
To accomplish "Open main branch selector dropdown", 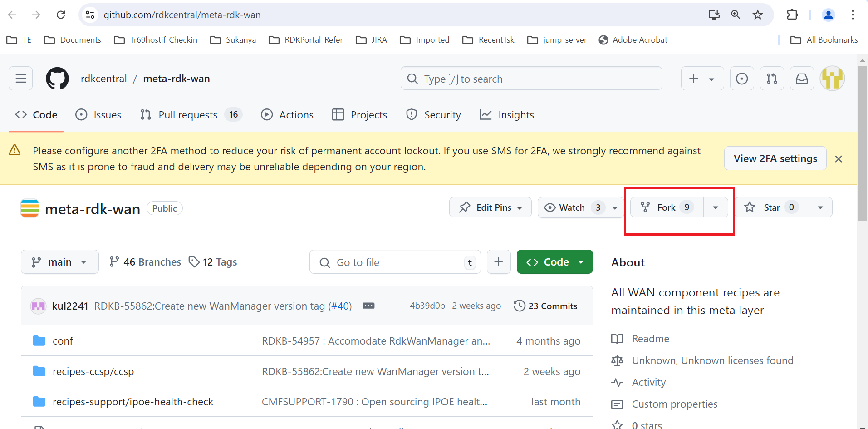I will (60, 262).
